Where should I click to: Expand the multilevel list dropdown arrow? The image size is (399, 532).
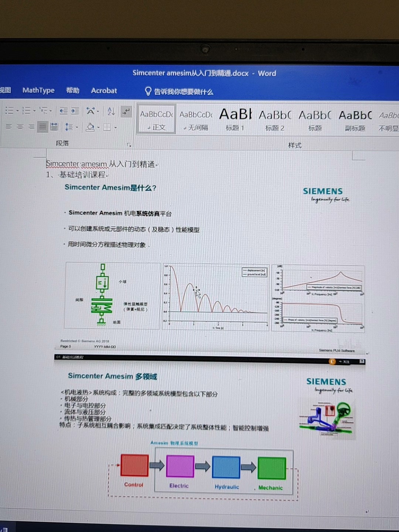pos(51,110)
